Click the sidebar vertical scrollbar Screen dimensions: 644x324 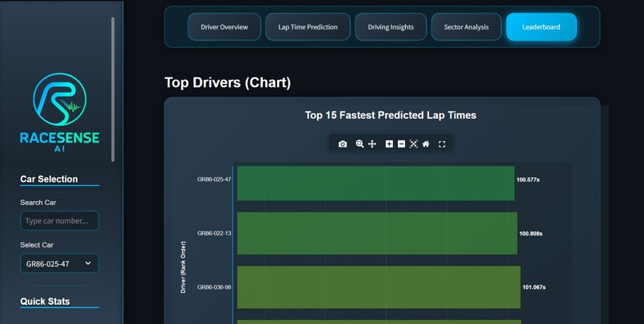click(x=113, y=89)
